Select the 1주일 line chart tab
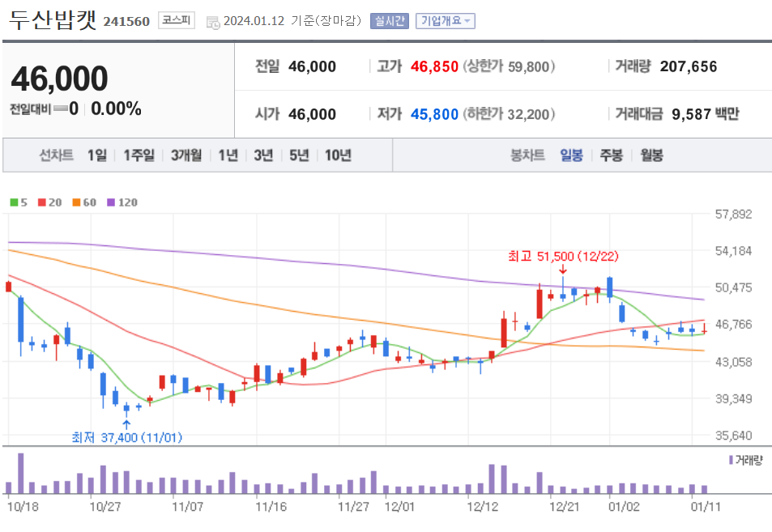Screen dimensions: 772x532 point(139,155)
